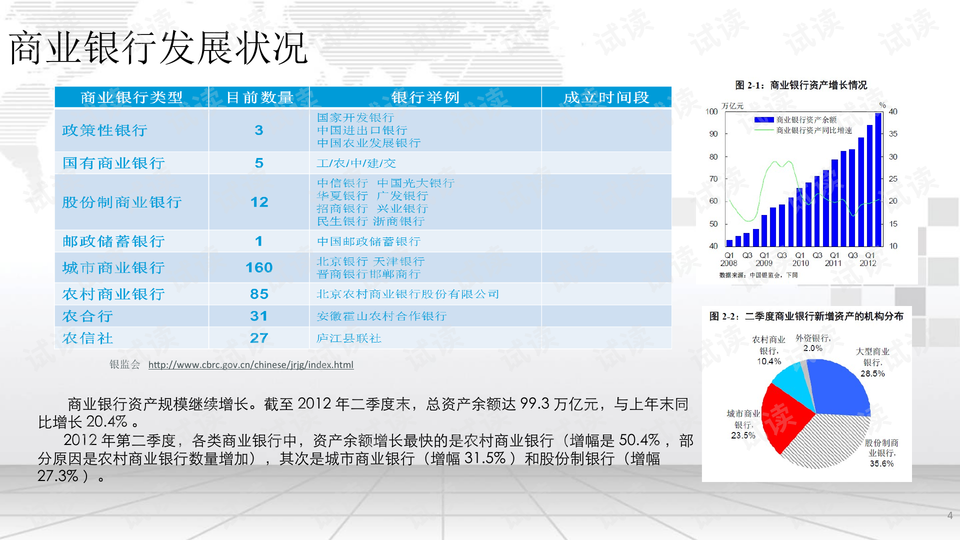
Task: Select the 农信社 row label
Action: (85, 339)
